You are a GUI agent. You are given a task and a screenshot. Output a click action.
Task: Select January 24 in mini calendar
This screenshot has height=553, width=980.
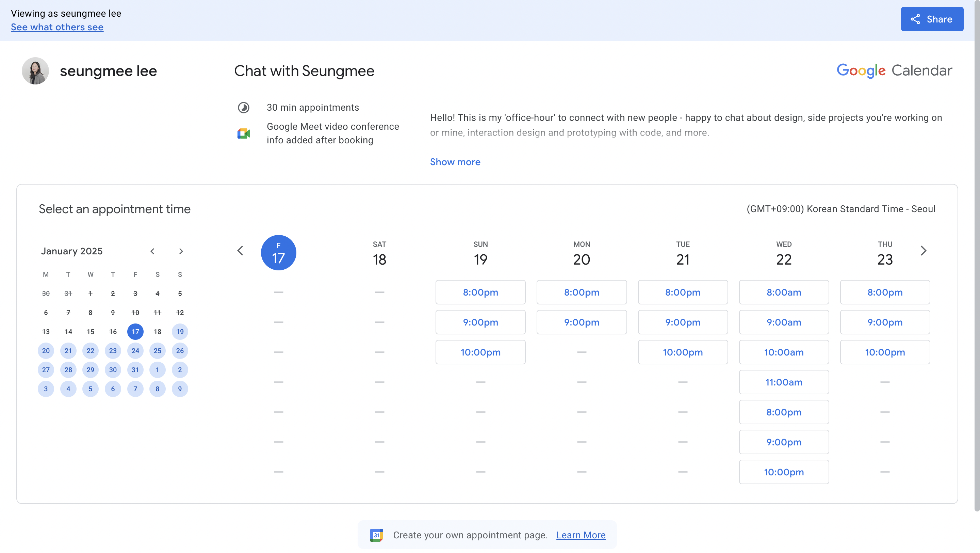click(135, 350)
